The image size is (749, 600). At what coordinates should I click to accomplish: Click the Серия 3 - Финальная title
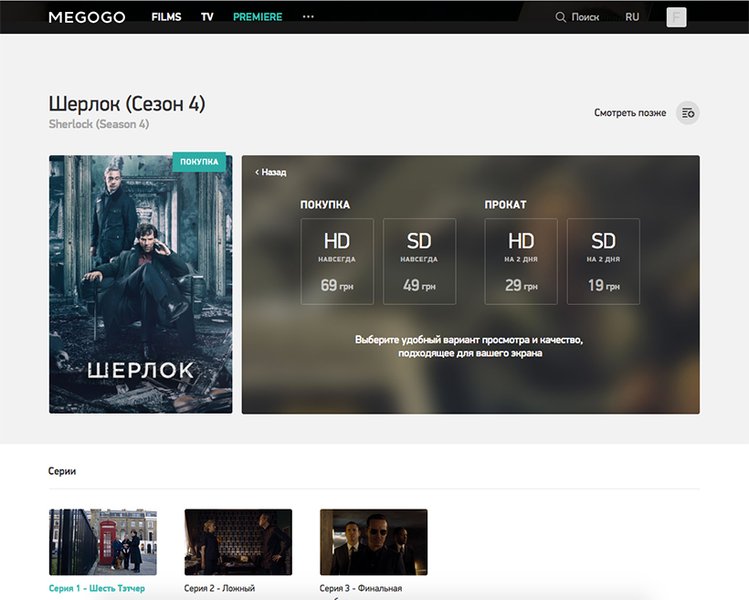tap(361, 589)
